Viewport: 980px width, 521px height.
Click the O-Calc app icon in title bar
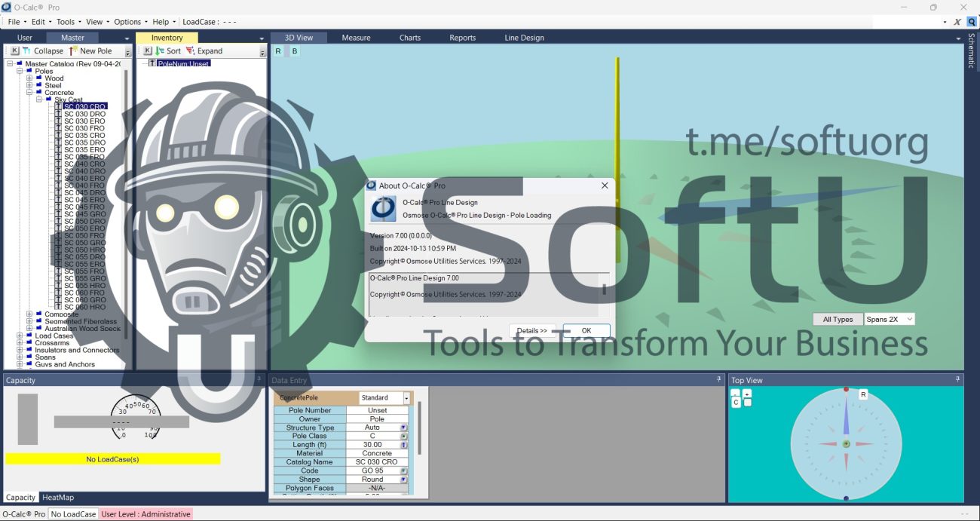coord(7,7)
